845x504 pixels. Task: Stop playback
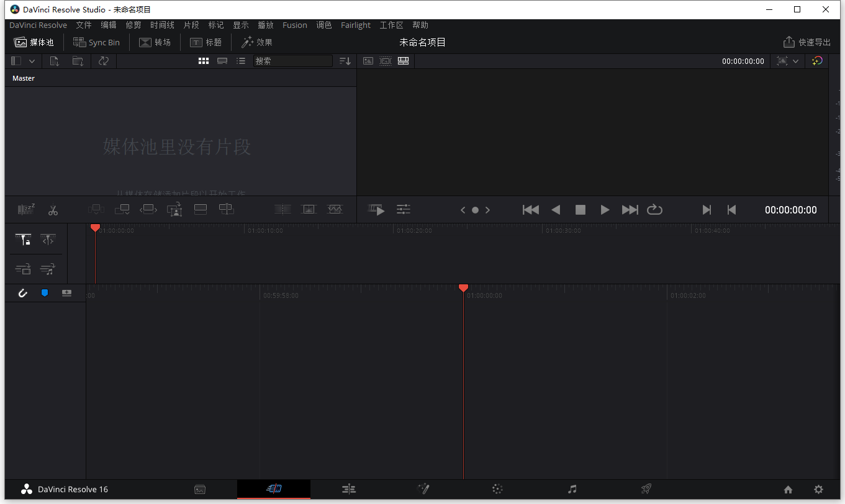[581, 210]
